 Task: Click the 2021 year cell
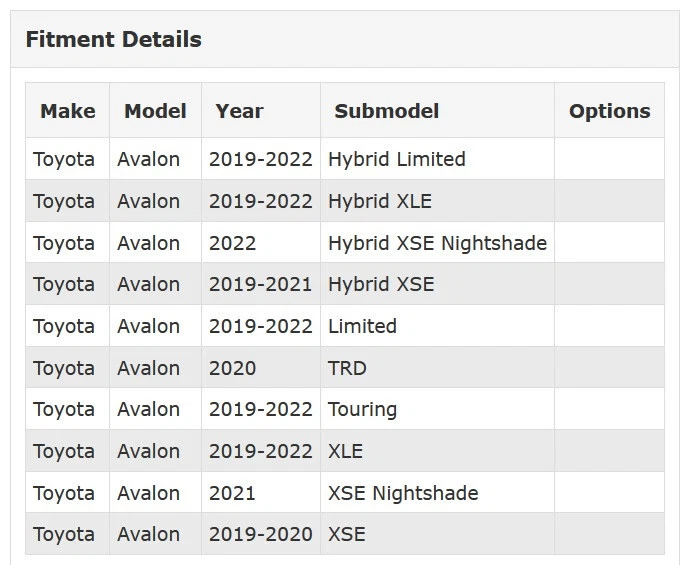click(232, 493)
